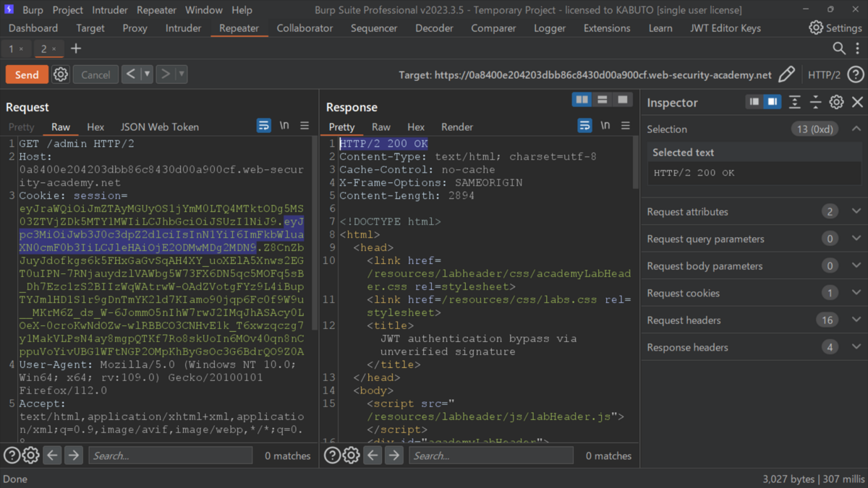This screenshot has width=868, height=488.
Task: Jump to next match in Response search
Action: [394, 455]
